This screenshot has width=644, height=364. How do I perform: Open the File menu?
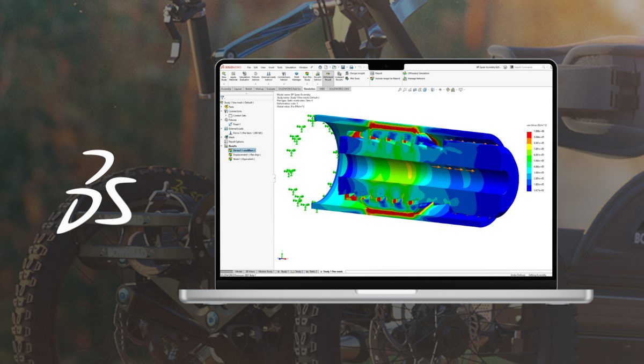click(x=249, y=68)
